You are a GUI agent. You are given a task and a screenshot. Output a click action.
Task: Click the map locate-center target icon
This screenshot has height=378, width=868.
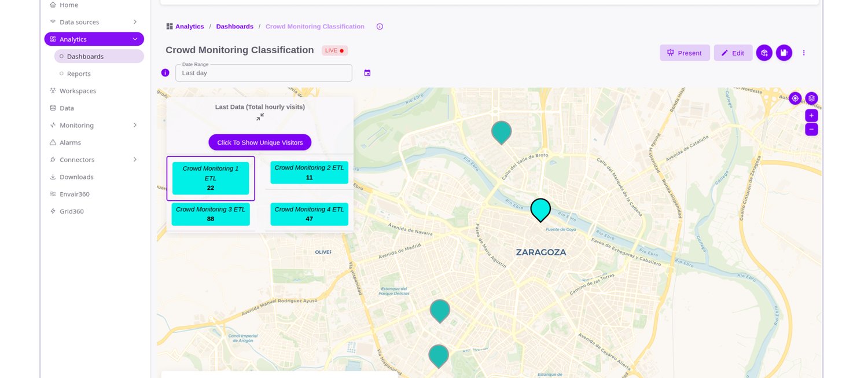coord(795,98)
